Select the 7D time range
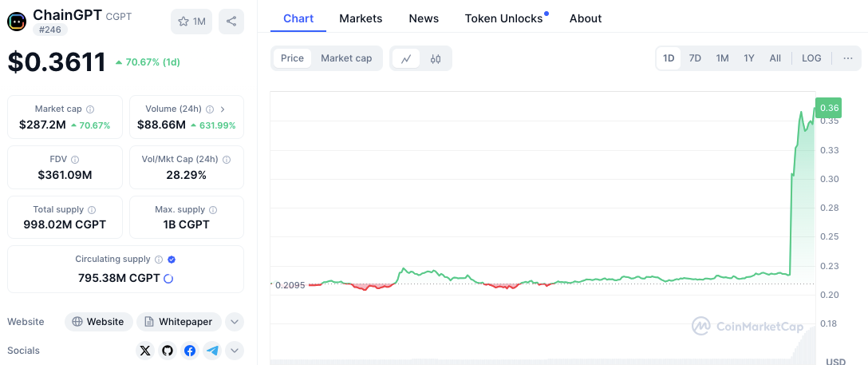This screenshot has height=365, width=868. 695,58
